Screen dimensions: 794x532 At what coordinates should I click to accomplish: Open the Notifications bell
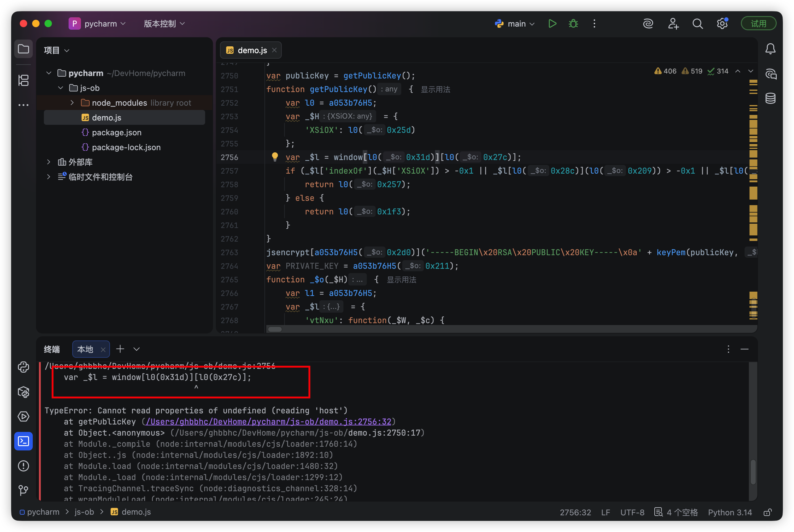[770, 49]
